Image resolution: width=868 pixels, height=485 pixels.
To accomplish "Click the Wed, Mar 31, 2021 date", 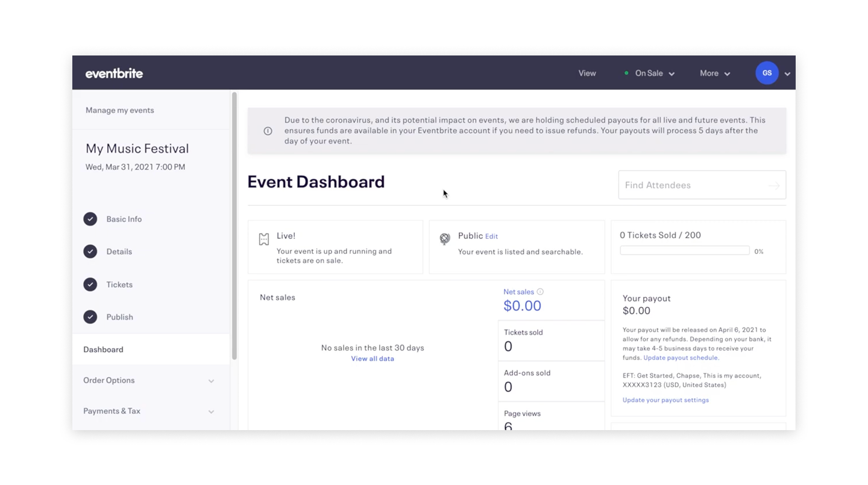I will coord(135,167).
